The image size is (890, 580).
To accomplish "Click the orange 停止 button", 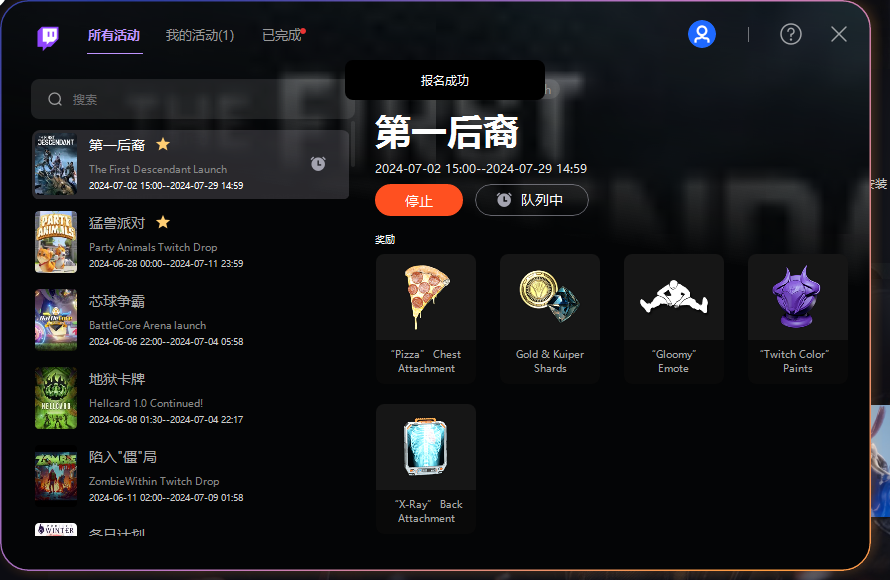I will 419,200.
